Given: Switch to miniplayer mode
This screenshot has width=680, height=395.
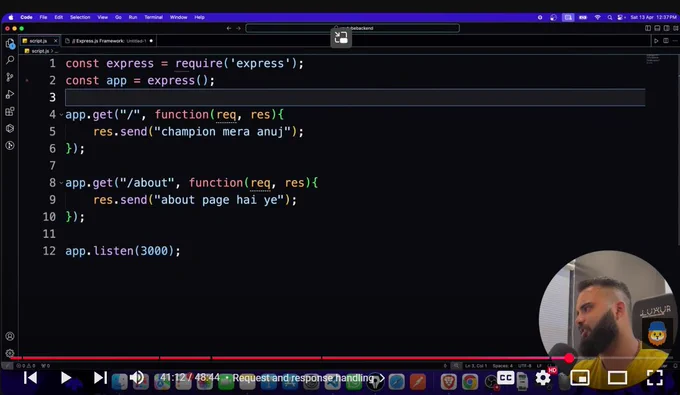Looking at the screenshot, I should click(580, 378).
